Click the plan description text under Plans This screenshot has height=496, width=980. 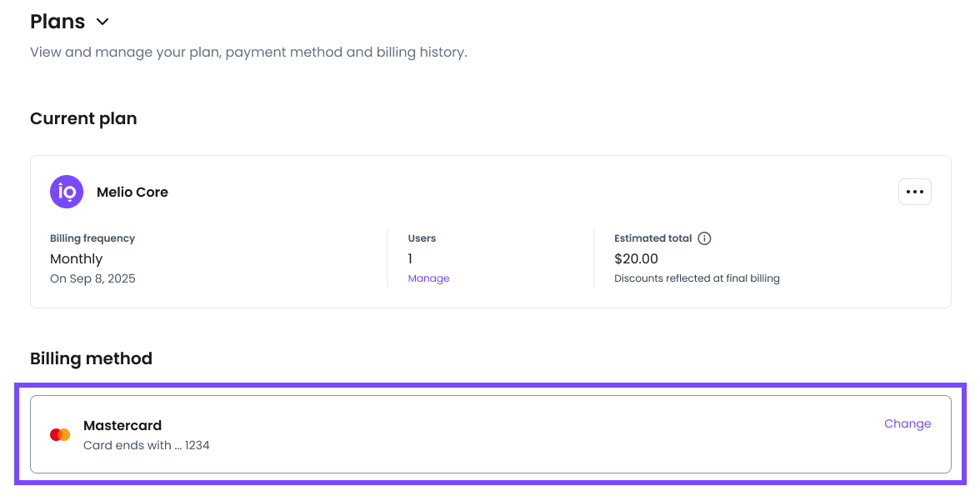248,52
